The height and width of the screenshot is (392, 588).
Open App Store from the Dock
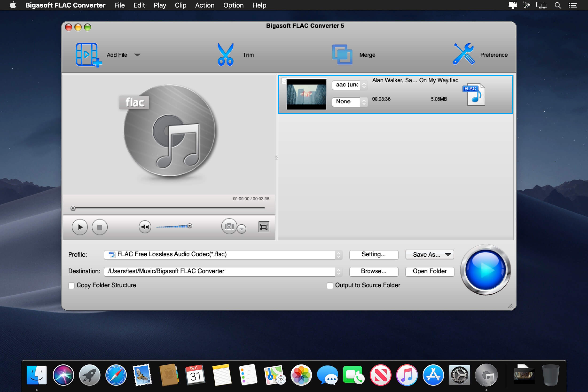pos(433,375)
